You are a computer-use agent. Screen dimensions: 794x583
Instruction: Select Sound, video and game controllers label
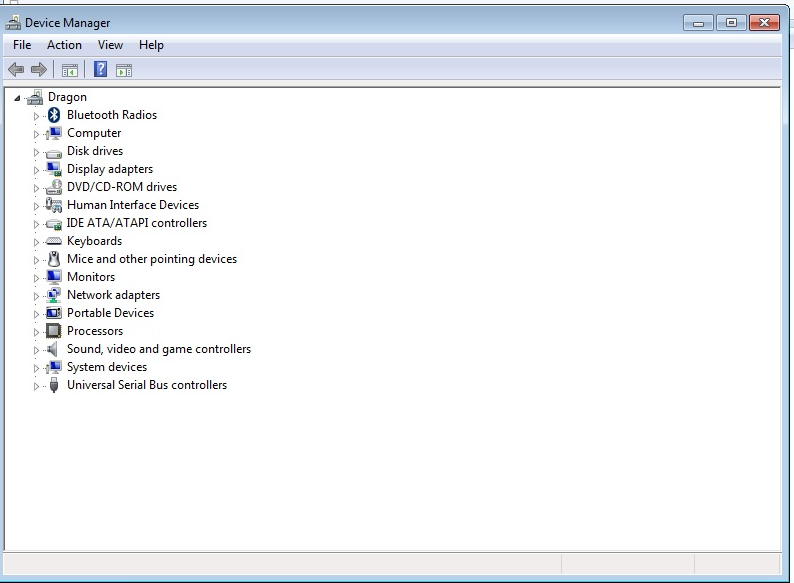point(159,349)
